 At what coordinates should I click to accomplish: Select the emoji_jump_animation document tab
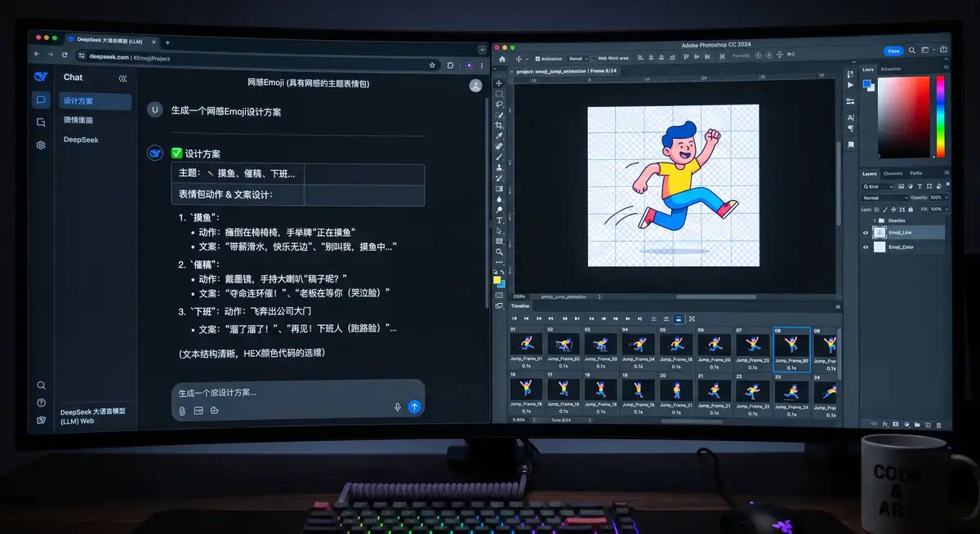[566, 71]
